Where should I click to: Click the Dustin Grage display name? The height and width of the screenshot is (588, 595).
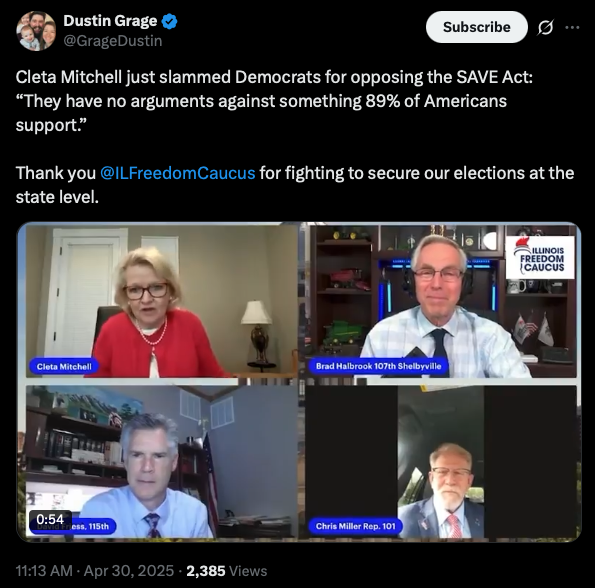coord(110,21)
